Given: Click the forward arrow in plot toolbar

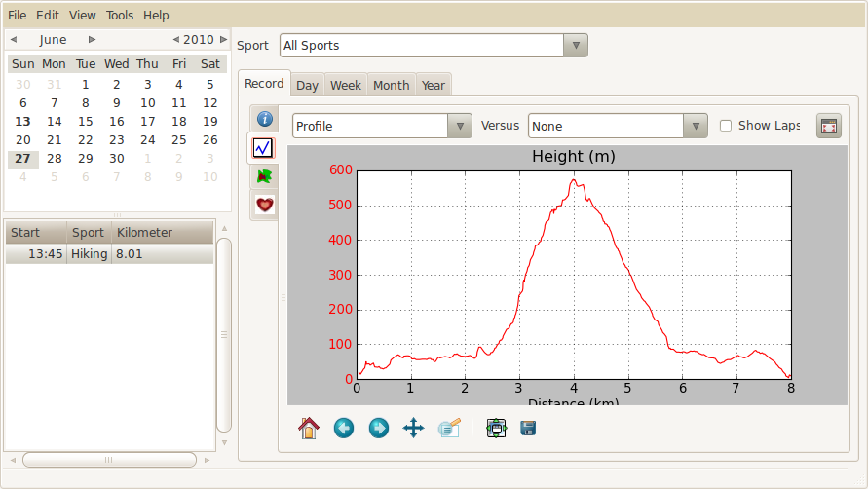Looking at the screenshot, I should click(379, 428).
